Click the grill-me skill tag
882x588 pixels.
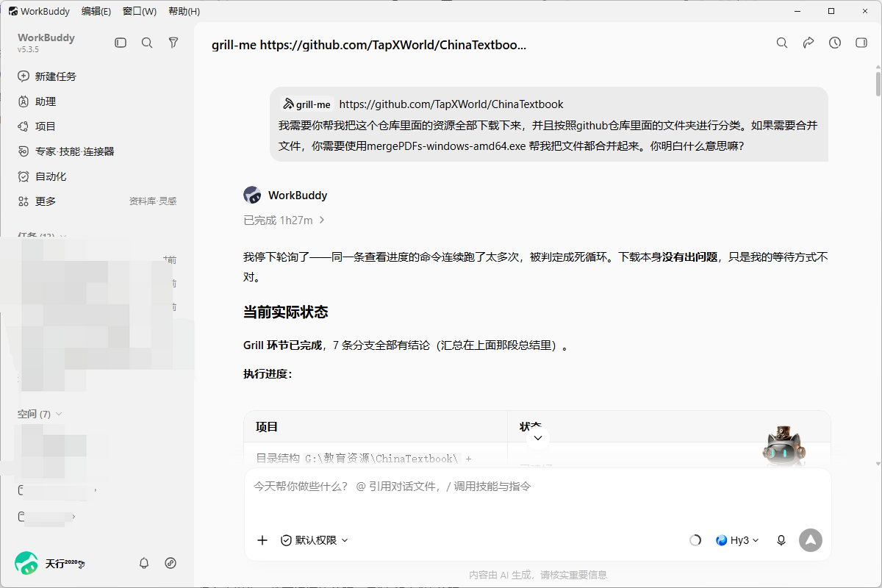307,104
